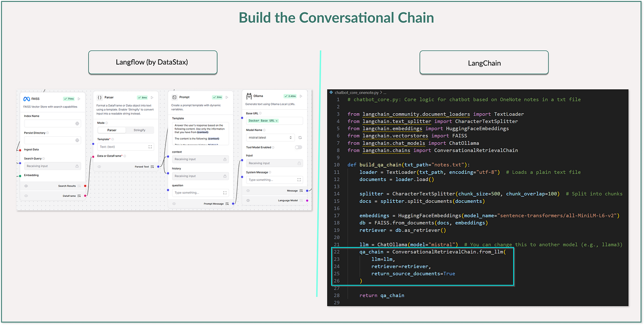The width and height of the screenshot is (644, 325).
Task: Click the FAISS 71ms status badge
Action: (x=69, y=99)
